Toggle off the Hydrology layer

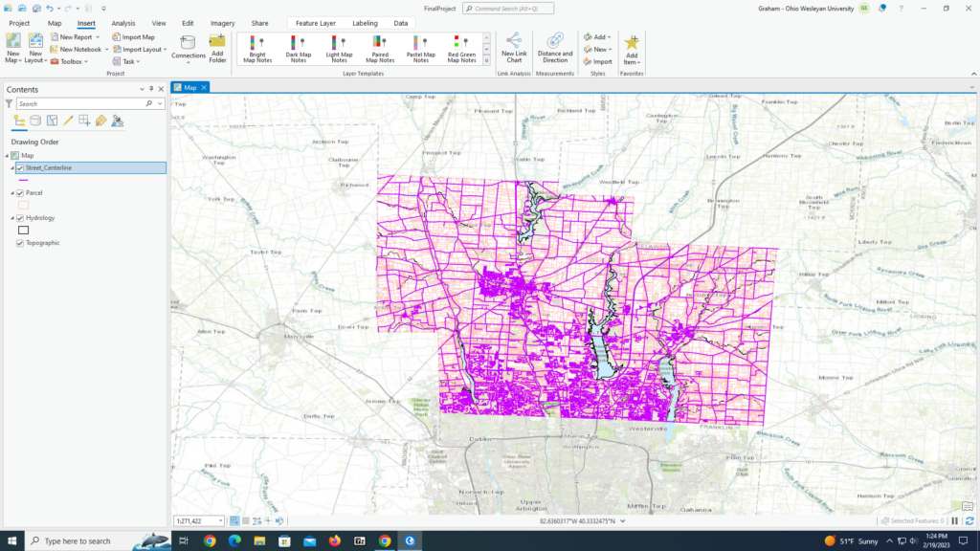click(20, 217)
